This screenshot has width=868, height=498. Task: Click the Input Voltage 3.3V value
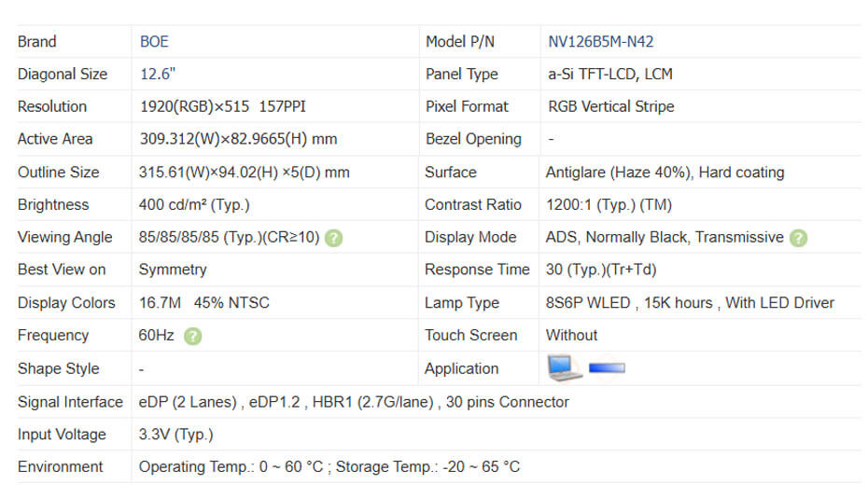click(x=175, y=435)
